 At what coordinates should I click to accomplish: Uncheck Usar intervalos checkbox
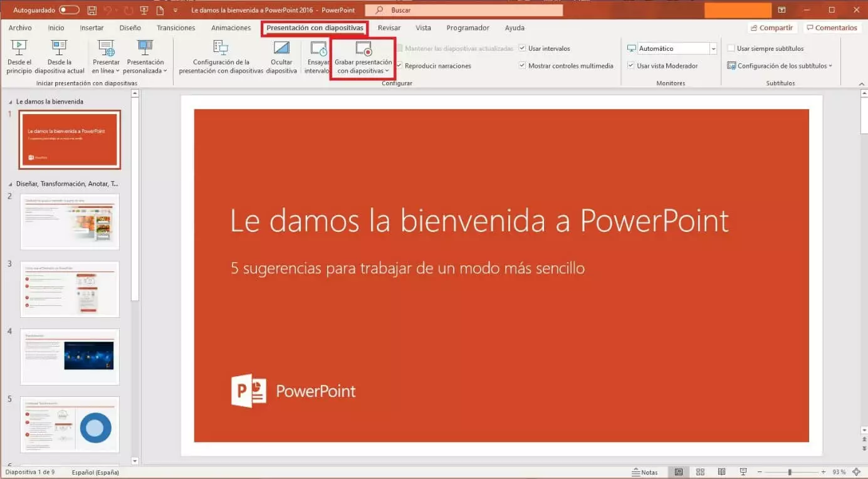523,48
